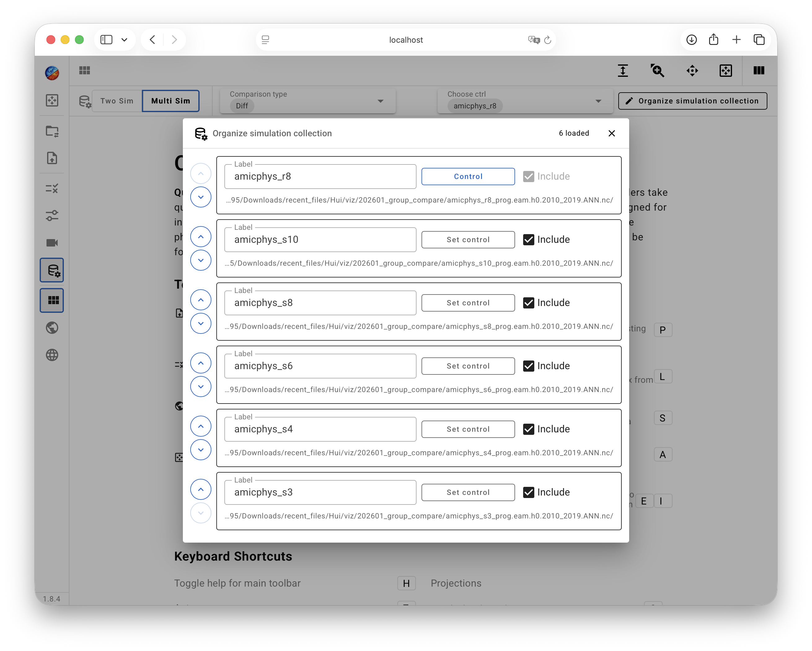Switch to the Two Sim tab

117,101
